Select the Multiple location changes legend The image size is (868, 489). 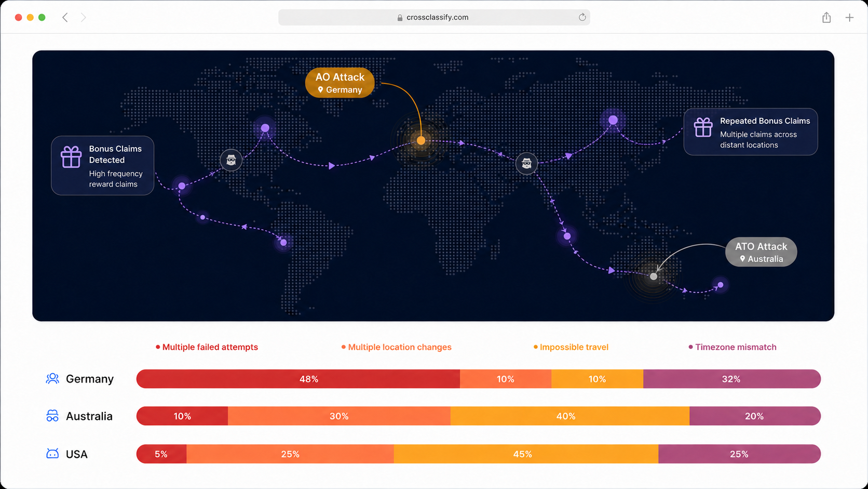pyautogui.click(x=396, y=347)
